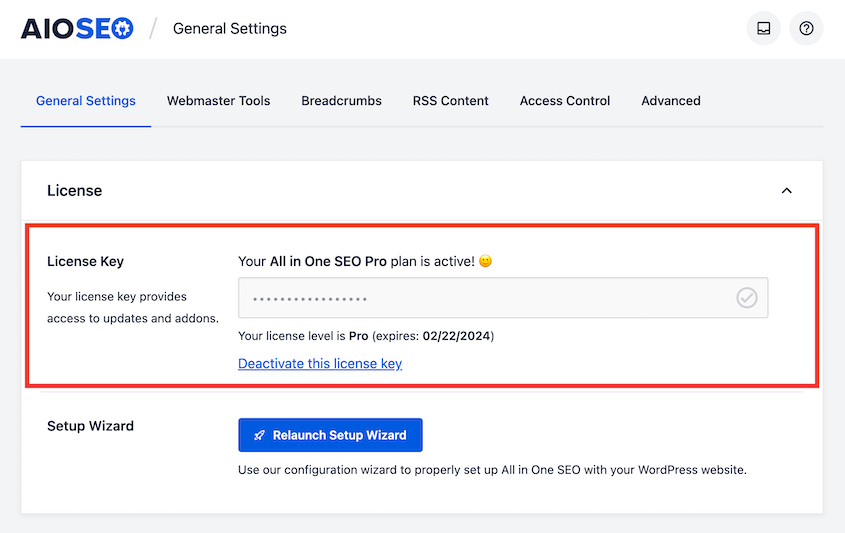Image resolution: width=845 pixels, height=533 pixels.
Task: Switch to the Webmaster Tools tab
Action: pos(218,101)
